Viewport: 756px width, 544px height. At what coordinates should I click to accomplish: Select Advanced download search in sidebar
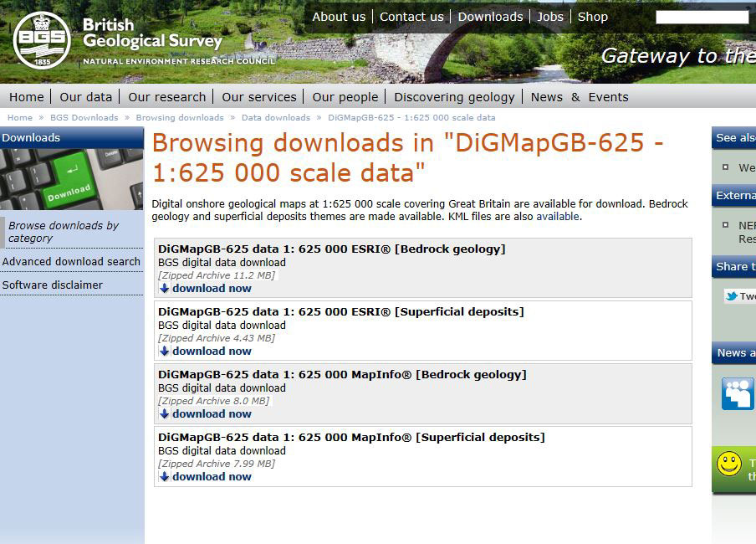click(x=71, y=262)
